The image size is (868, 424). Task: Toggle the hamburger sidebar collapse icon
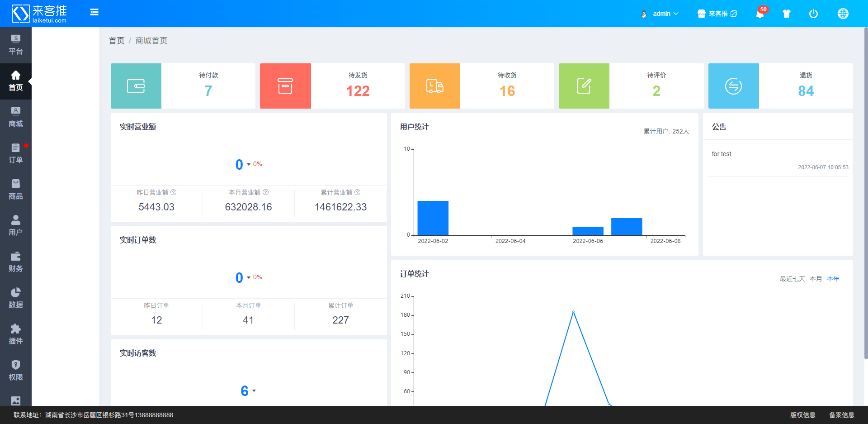(94, 12)
